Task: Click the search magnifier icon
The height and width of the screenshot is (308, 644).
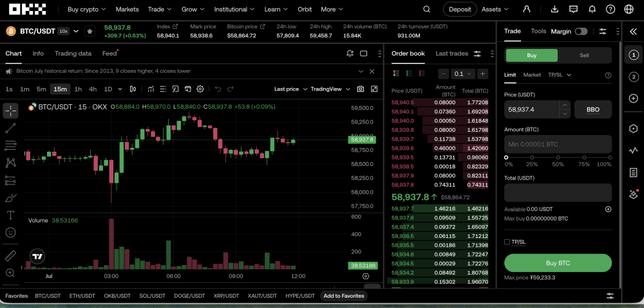Action: tap(427, 9)
